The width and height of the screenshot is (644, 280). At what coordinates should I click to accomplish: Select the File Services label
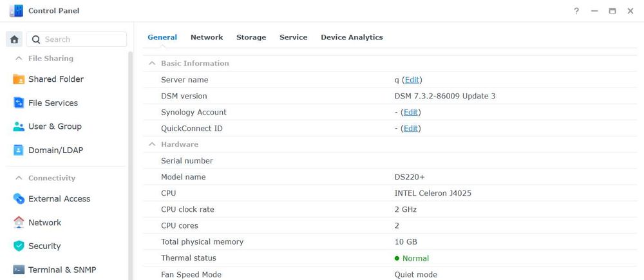point(53,103)
